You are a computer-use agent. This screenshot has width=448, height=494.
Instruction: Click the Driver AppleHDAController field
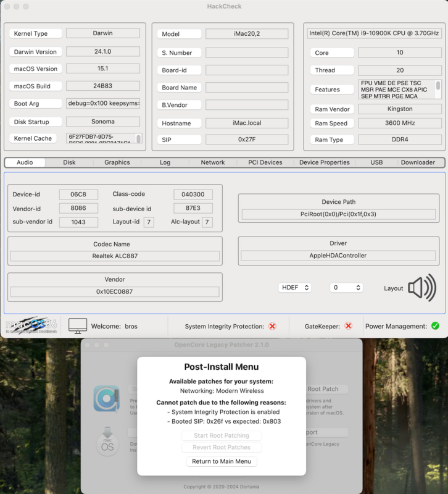(338, 256)
